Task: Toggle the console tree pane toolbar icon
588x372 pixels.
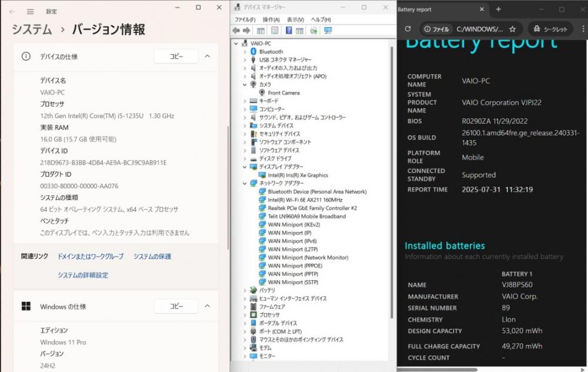Action: (260, 31)
